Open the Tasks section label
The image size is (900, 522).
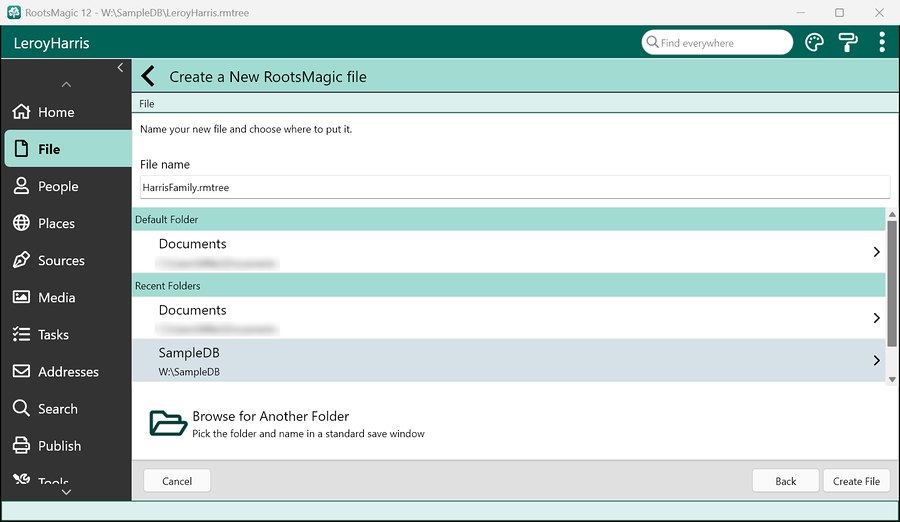(53, 335)
